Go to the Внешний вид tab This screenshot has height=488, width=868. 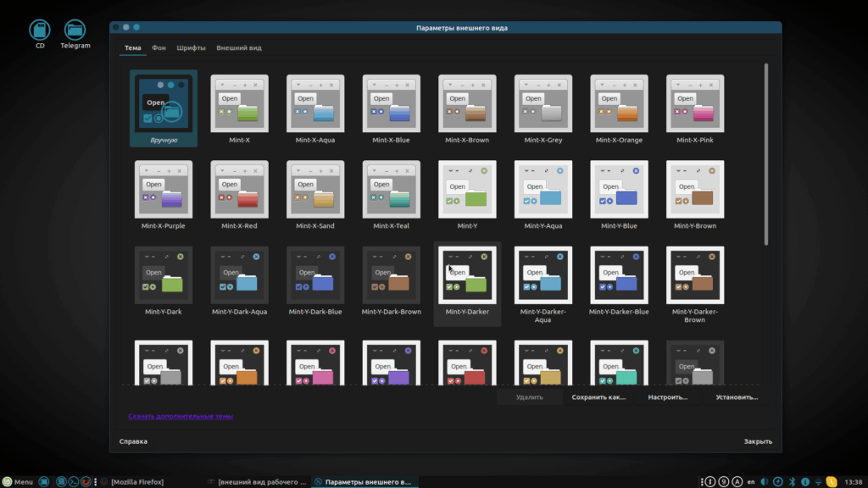(x=238, y=47)
